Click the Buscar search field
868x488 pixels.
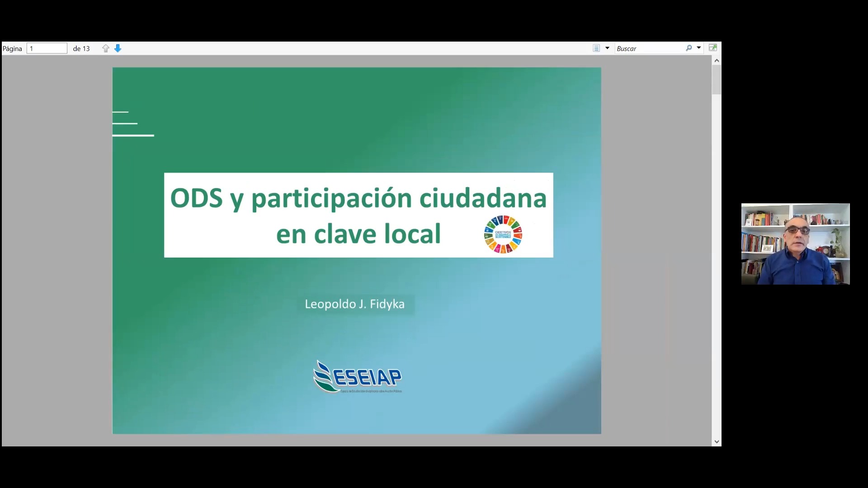pos(650,48)
